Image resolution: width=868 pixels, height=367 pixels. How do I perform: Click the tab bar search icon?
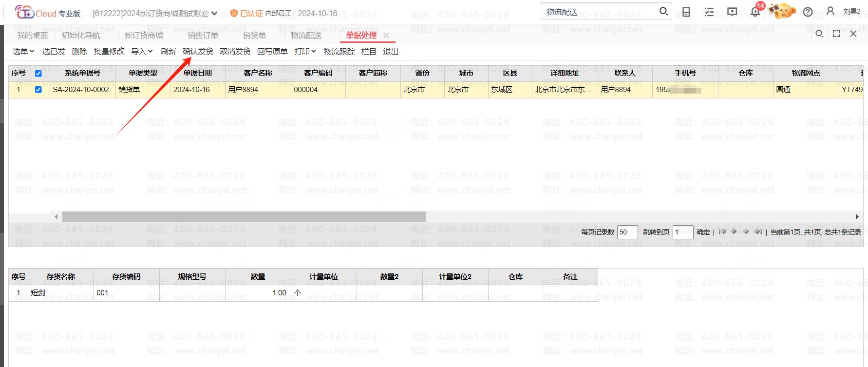tap(819, 34)
